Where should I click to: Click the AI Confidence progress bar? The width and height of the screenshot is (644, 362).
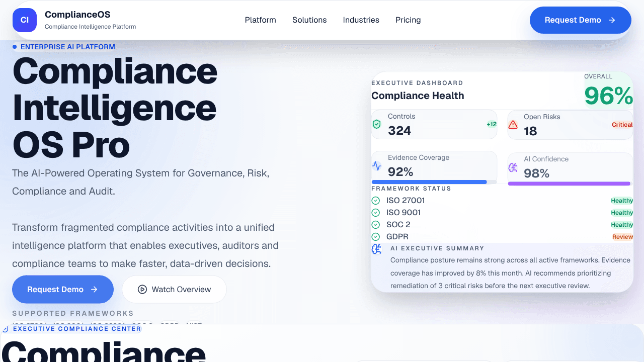[570, 184]
